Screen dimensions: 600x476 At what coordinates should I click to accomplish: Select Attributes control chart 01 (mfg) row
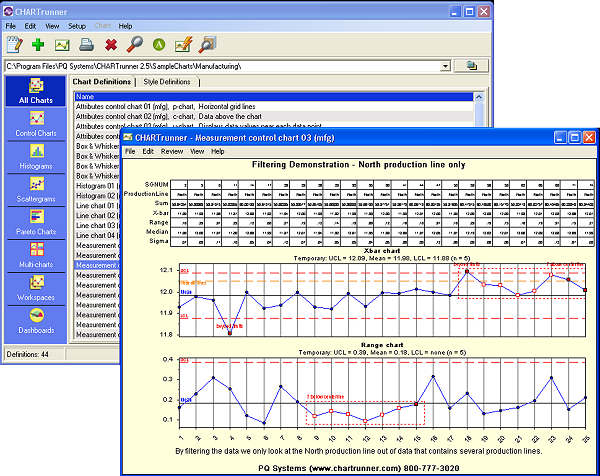pos(274,106)
